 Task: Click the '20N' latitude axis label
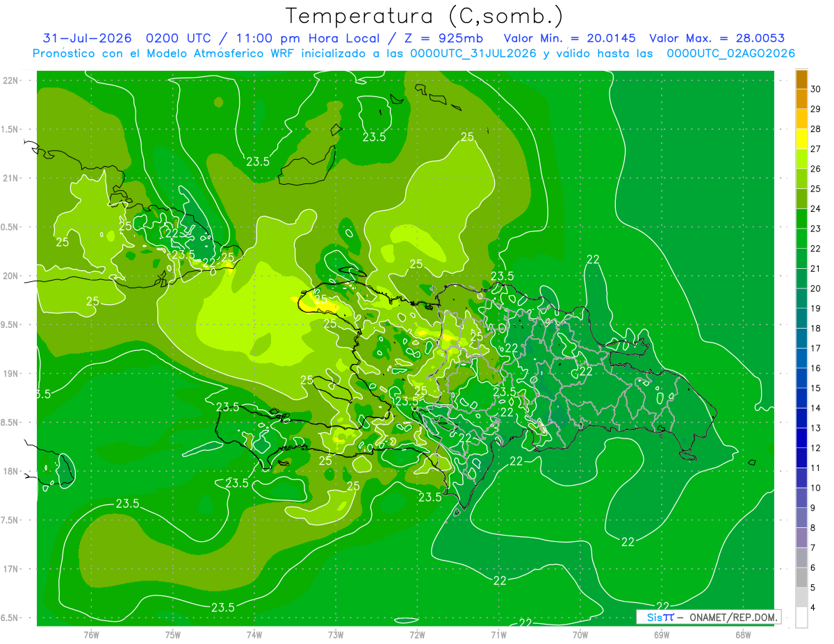coord(12,276)
